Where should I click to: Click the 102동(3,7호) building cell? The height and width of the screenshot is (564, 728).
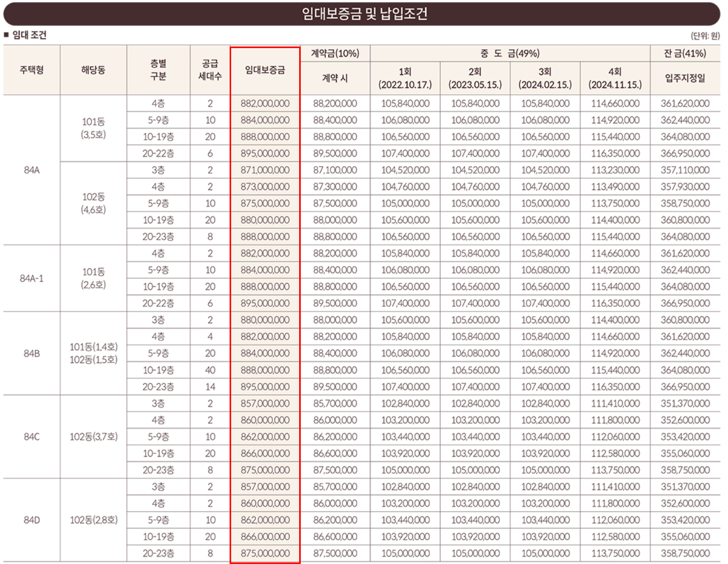(x=93, y=436)
